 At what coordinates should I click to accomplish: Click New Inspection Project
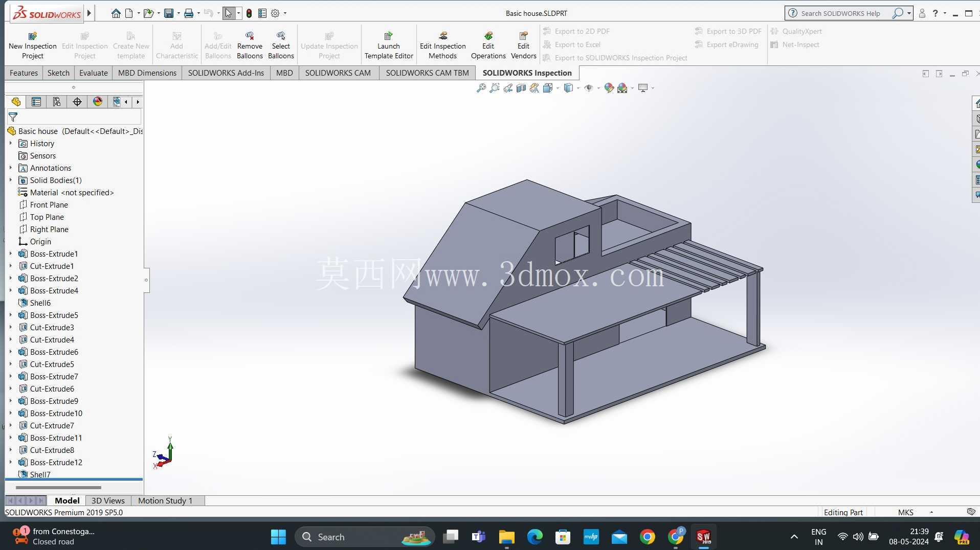click(33, 45)
